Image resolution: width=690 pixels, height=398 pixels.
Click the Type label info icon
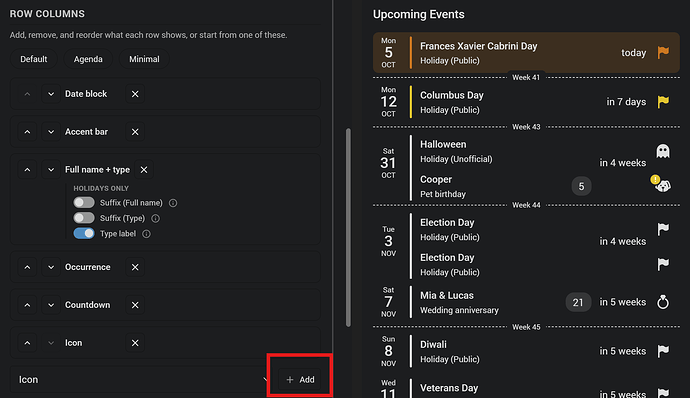tap(147, 234)
